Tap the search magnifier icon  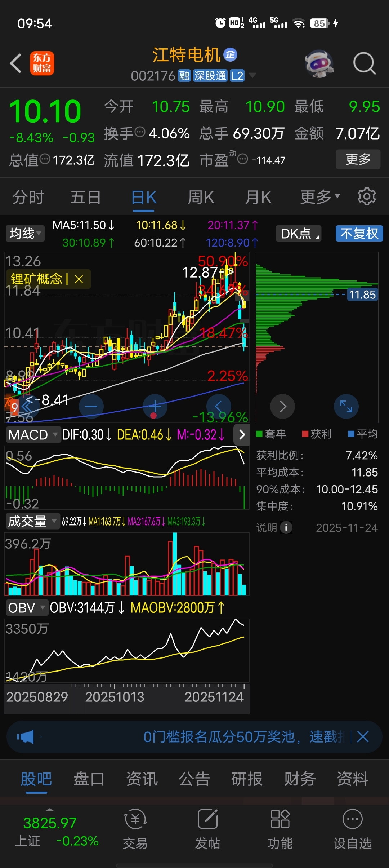pyautogui.click(x=365, y=63)
